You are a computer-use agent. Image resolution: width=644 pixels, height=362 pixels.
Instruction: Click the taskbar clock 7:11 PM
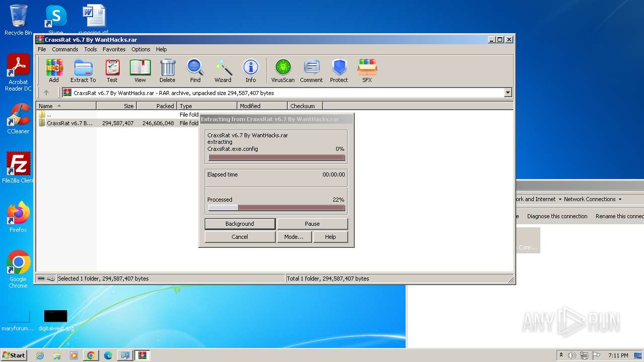(x=618, y=355)
